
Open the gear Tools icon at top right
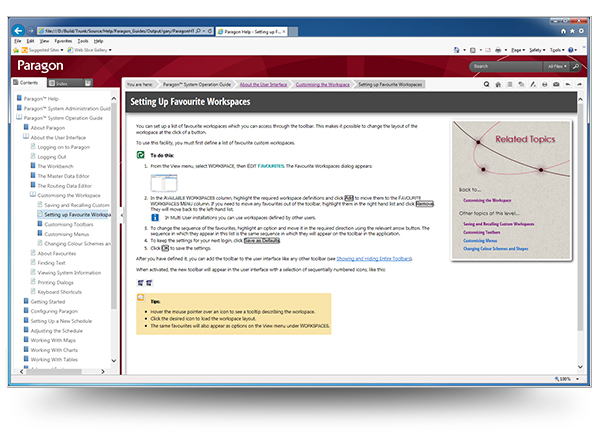click(581, 31)
